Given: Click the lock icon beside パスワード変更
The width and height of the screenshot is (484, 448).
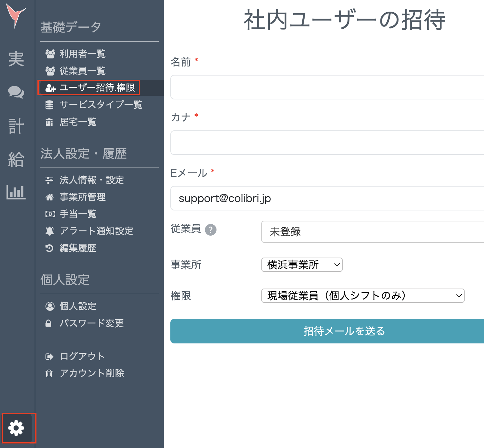Looking at the screenshot, I should 49,323.
